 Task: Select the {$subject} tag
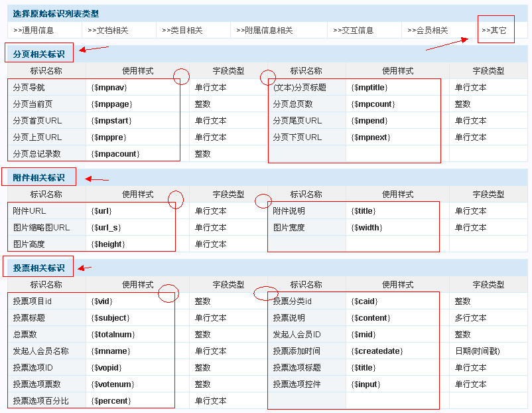110,318
